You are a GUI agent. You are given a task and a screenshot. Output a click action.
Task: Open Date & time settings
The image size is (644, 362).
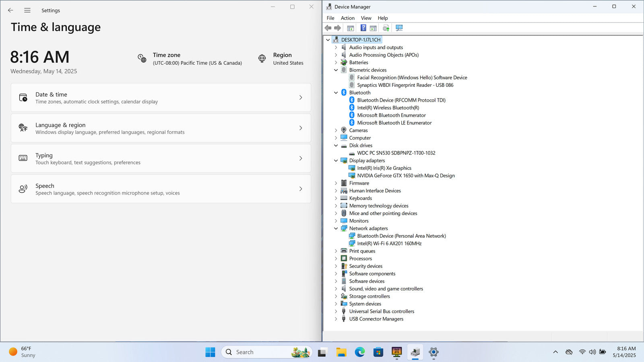pyautogui.click(x=161, y=98)
